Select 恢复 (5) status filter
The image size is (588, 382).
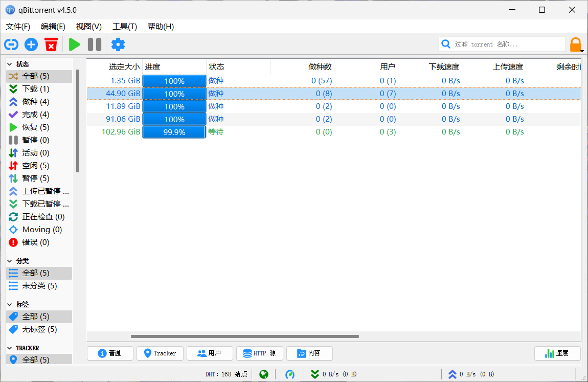tap(39, 127)
